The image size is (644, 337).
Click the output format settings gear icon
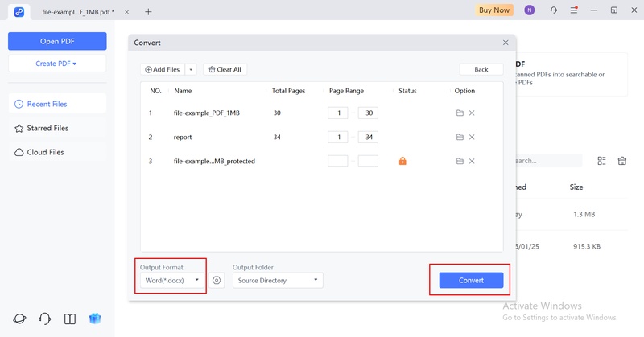click(x=217, y=281)
